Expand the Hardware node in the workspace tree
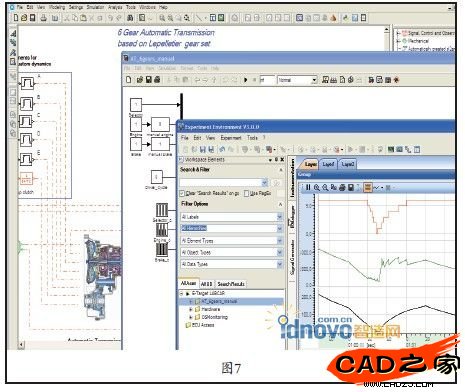Image resolution: width=465 pixels, height=392 pixels. [x=191, y=309]
